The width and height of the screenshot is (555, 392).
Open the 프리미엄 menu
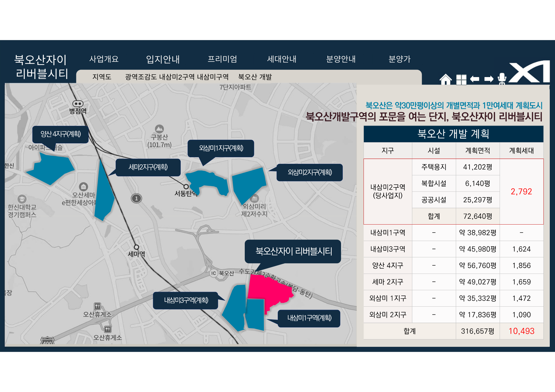tap(222, 59)
